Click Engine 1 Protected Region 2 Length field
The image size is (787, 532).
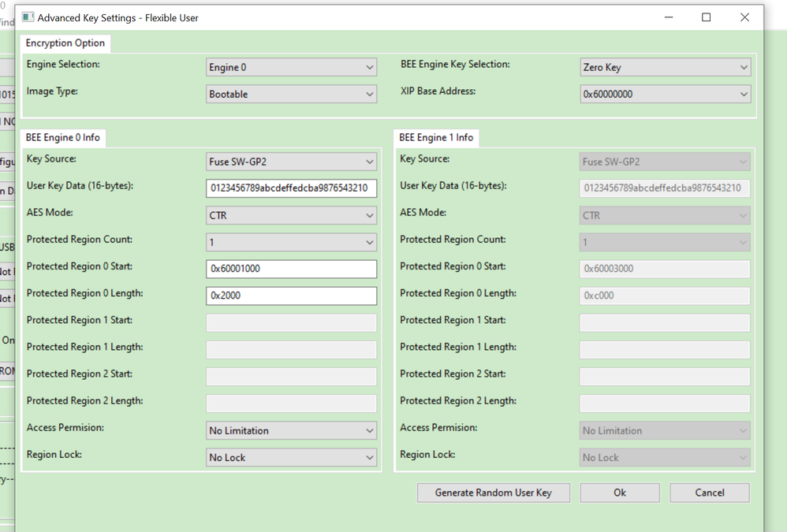(665, 403)
